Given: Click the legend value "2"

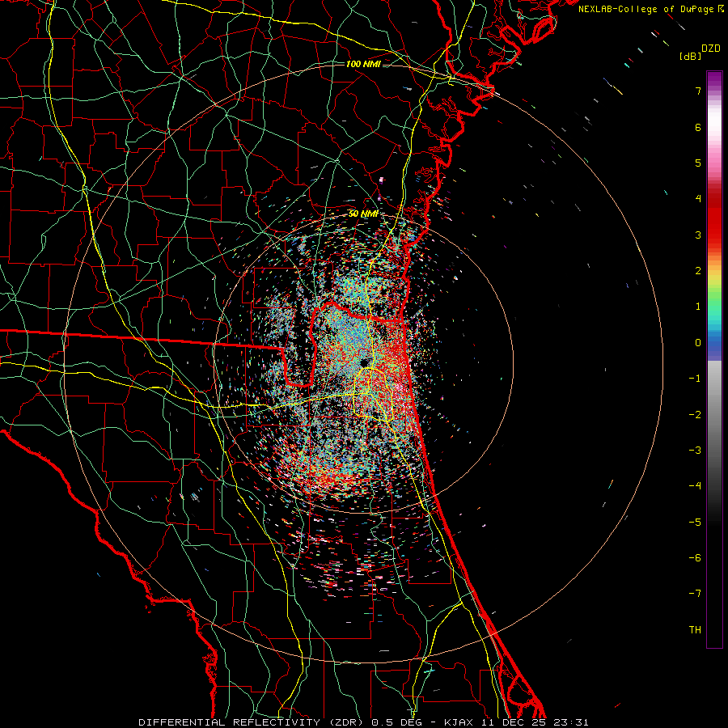Looking at the screenshot, I should click(698, 271).
